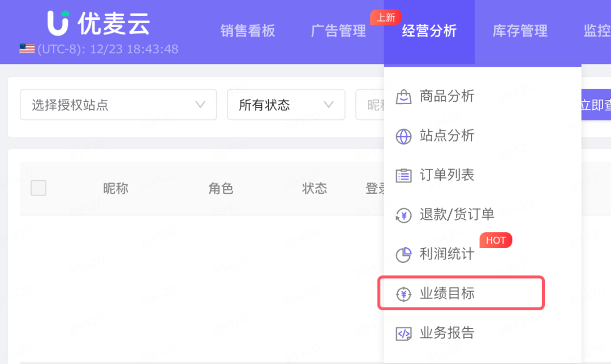Open the 选择授权站点 dropdown
Viewport: 611px width, 364px height.
118,105
